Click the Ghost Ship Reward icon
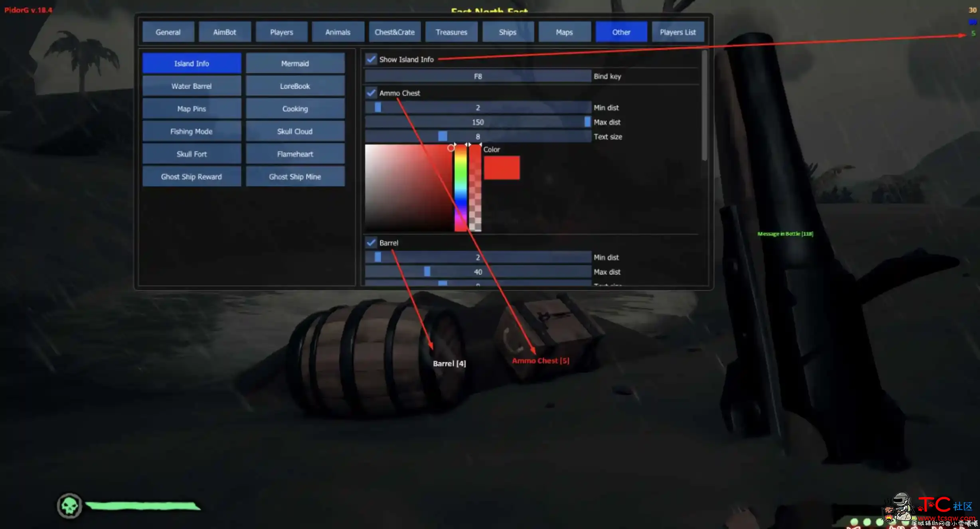 click(x=191, y=176)
